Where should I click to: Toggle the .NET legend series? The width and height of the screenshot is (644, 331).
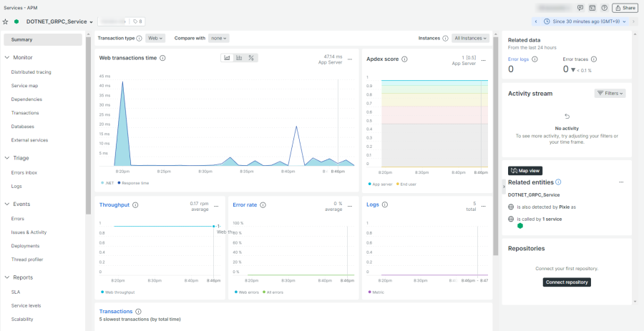(109, 183)
